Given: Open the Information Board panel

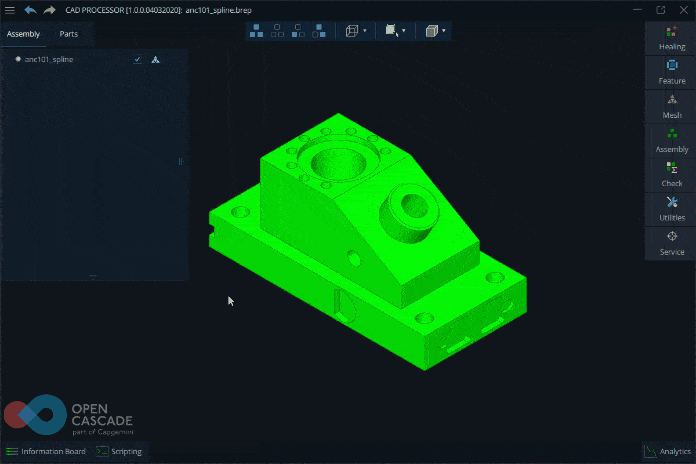Looking at the screenshot, I should point(46,452).
